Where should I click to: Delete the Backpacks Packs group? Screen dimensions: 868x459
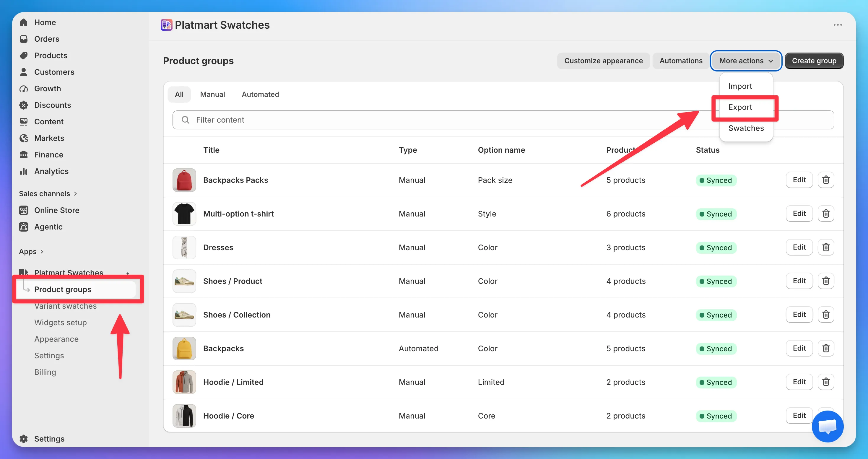826,180
